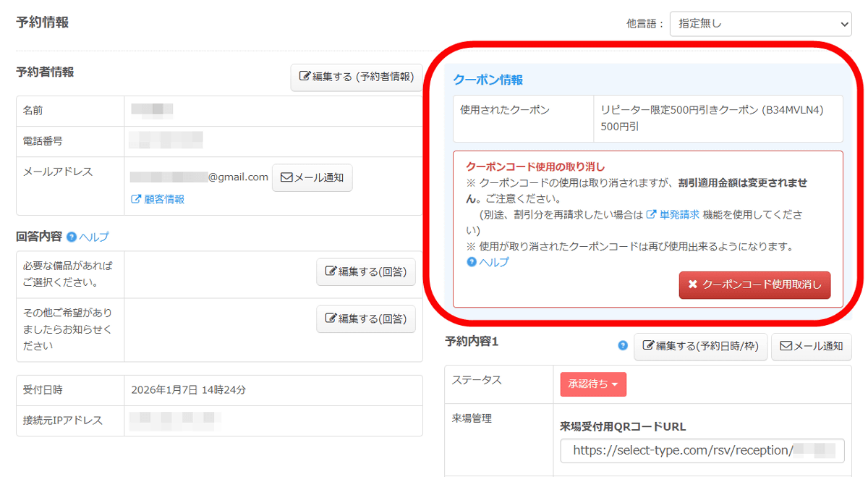Click the X icon on クーポンコード使用取消し button
Viewport: 868px width, 477px height.
click(x=692, y=285)
